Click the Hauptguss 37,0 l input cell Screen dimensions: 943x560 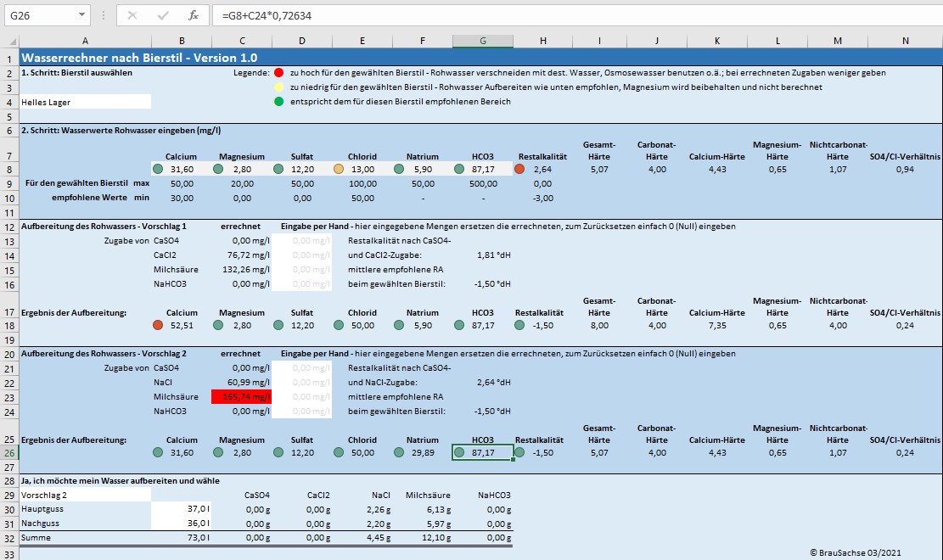(x=182, y=509)
